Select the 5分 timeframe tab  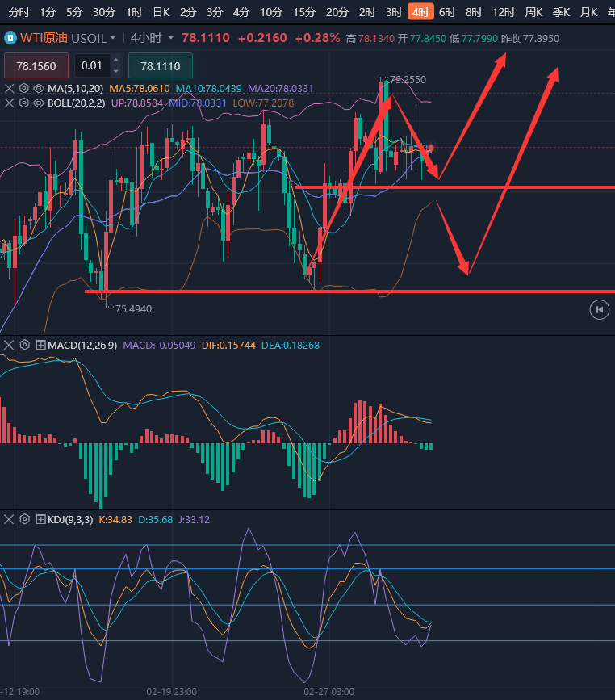(74, 12)
